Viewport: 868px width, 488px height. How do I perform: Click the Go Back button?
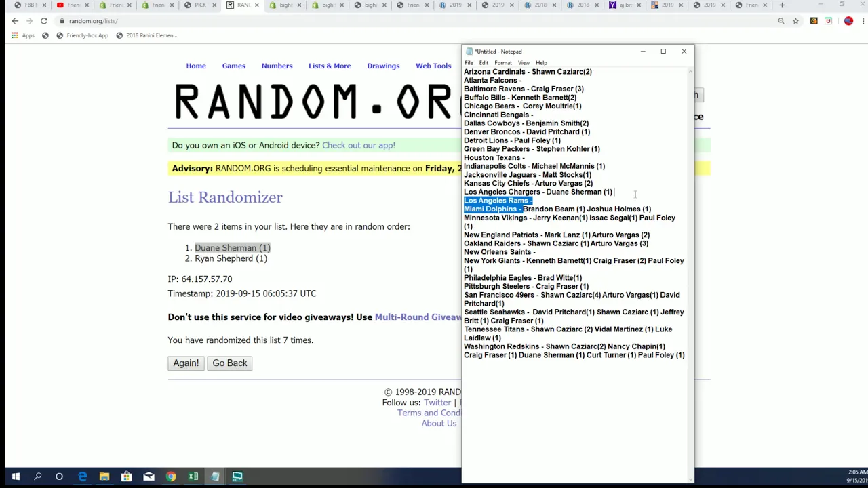(x=230, y=363)
